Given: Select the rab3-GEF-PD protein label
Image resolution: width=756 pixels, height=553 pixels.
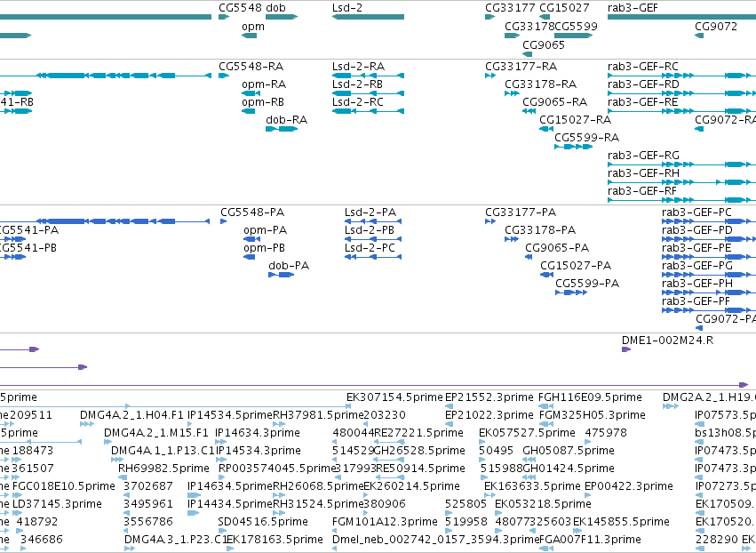Looking at the screenshot, I should [x=697, y=230].
